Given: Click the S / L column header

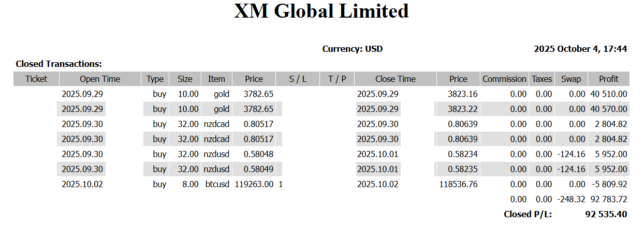Looking at the screenshot, I should 298,79.
